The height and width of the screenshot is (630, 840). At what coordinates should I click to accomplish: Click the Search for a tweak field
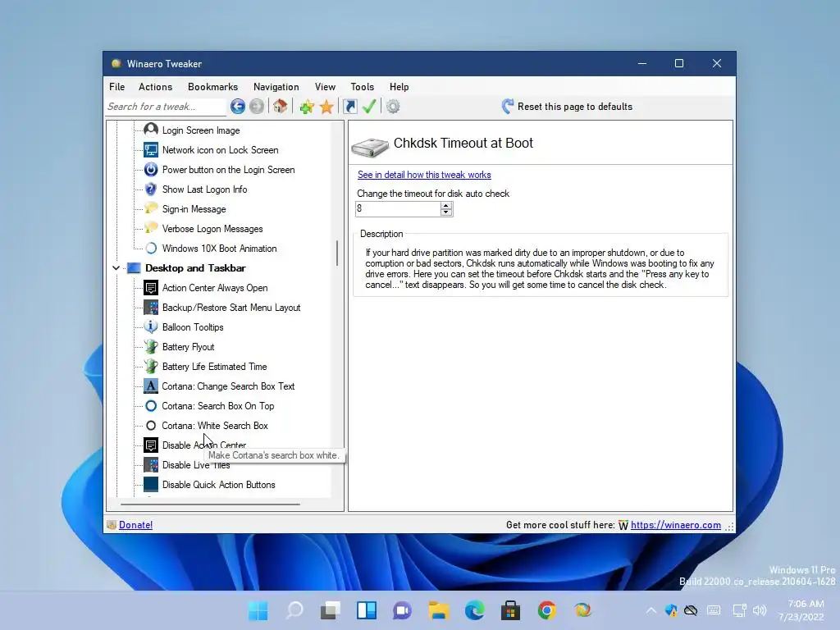[166, 107]
